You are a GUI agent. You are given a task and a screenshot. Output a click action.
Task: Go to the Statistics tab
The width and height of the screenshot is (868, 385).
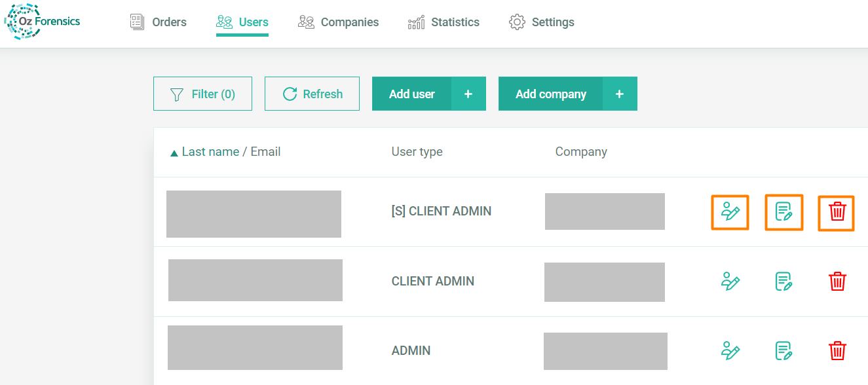click(x=443, y=22)
